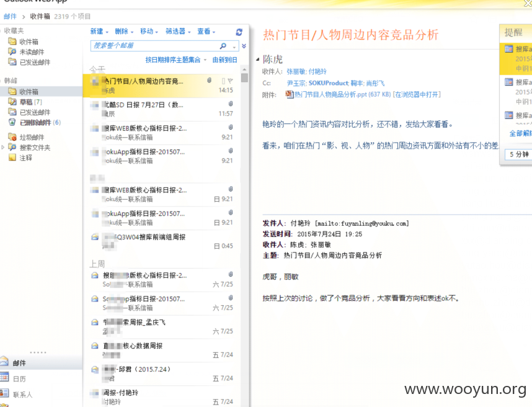Click envelope icon of 索周报_孟庆飞 message

point(95,322)
